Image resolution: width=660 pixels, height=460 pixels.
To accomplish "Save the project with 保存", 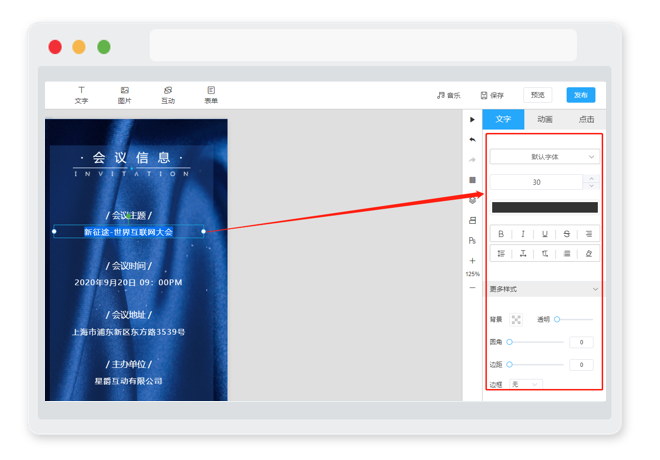I will pyautogui.click(x=492, y=95).
